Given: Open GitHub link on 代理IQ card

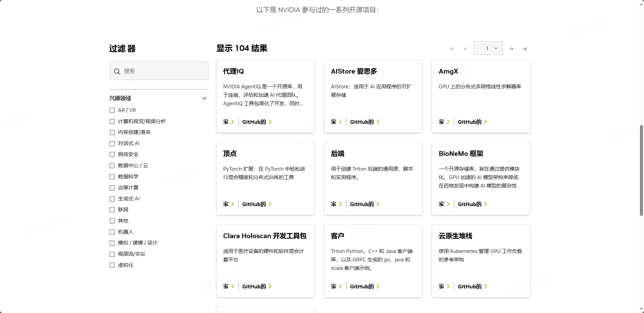Looking at the screenshot, I should point(257,122).
